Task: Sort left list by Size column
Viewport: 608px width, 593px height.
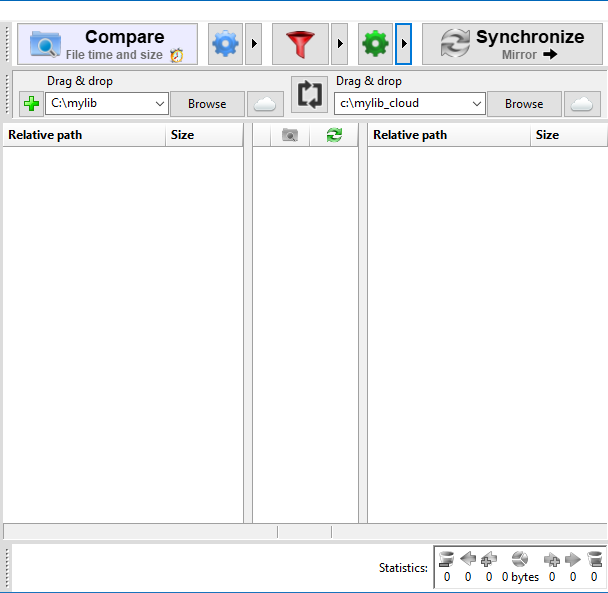Action: click(204, 135)
